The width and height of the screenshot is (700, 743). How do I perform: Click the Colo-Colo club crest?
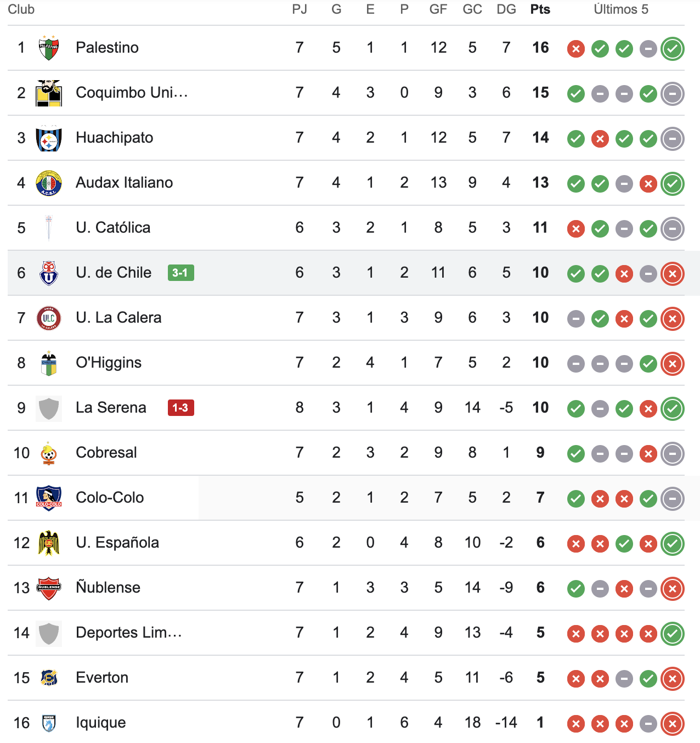point(49,498)
